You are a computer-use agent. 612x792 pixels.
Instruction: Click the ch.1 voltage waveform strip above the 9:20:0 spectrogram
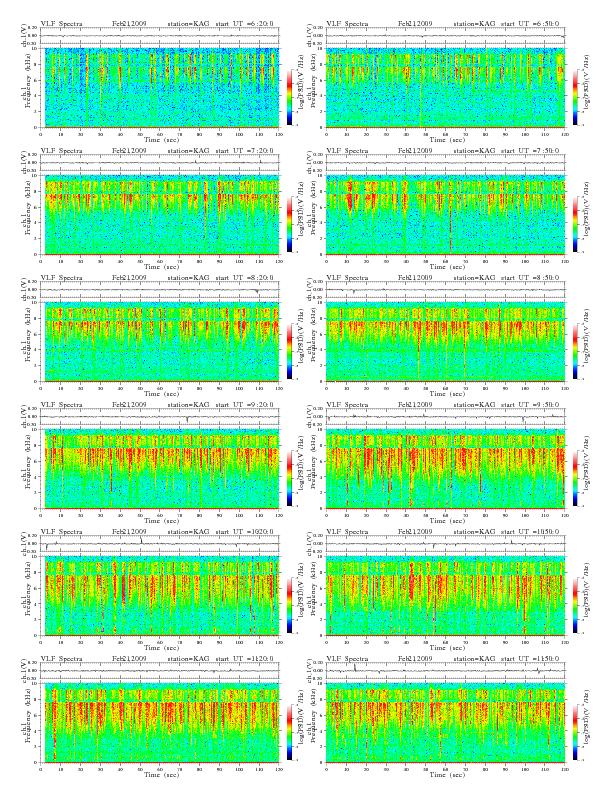(160, 417)
